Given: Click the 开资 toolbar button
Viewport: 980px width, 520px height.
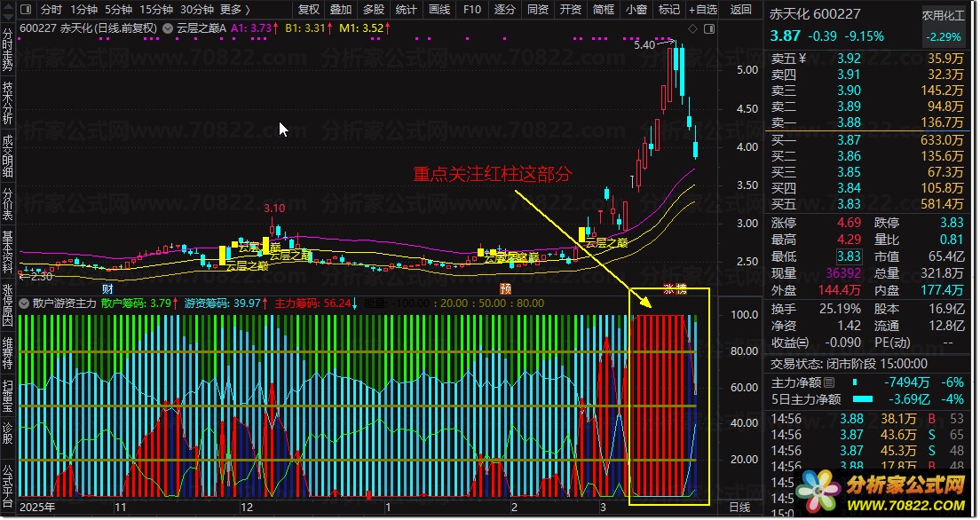Looking at the screenshot, I should click(x=570, y=10).
